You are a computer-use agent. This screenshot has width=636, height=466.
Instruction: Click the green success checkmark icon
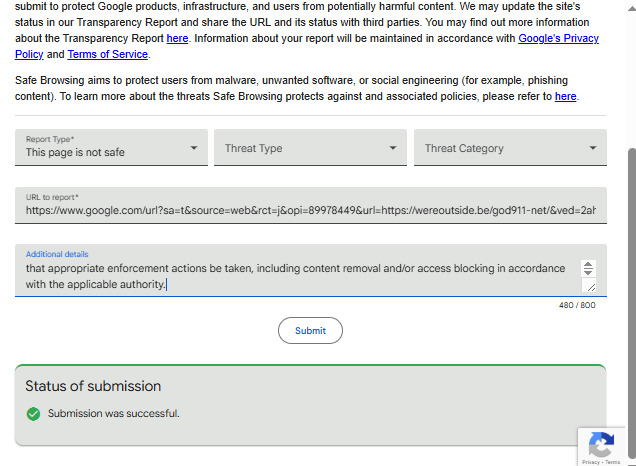33,414
